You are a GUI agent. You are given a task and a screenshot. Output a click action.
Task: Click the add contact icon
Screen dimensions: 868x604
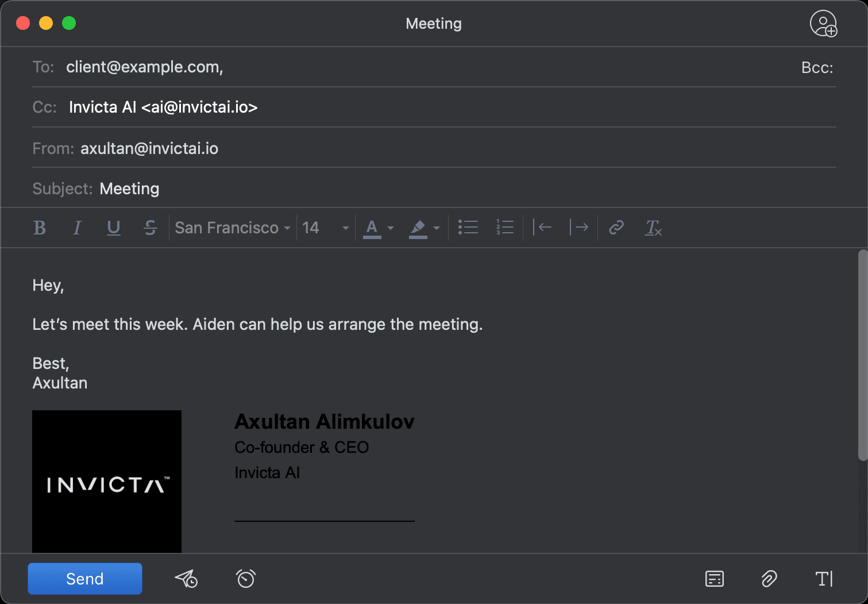click(x=823, y=24)
